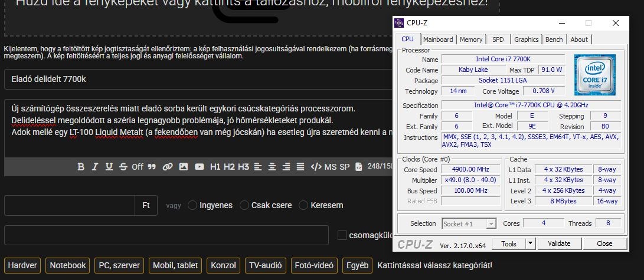The image size is (644, 280).
Task: Choose the Mobil, tablet category
Action: (175, 265)
